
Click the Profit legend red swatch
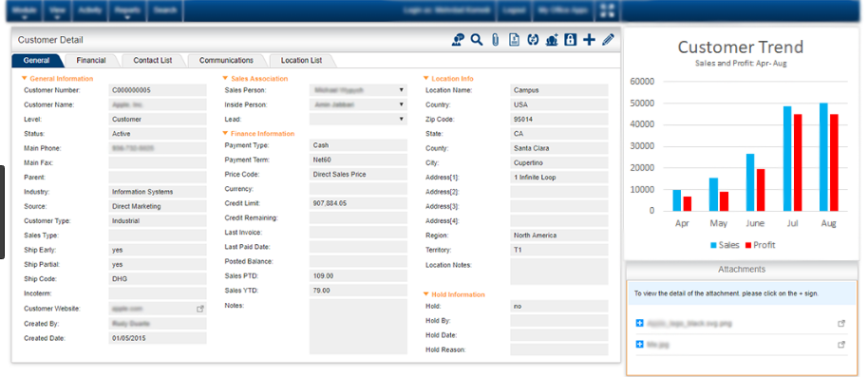(x=748, y=245)
